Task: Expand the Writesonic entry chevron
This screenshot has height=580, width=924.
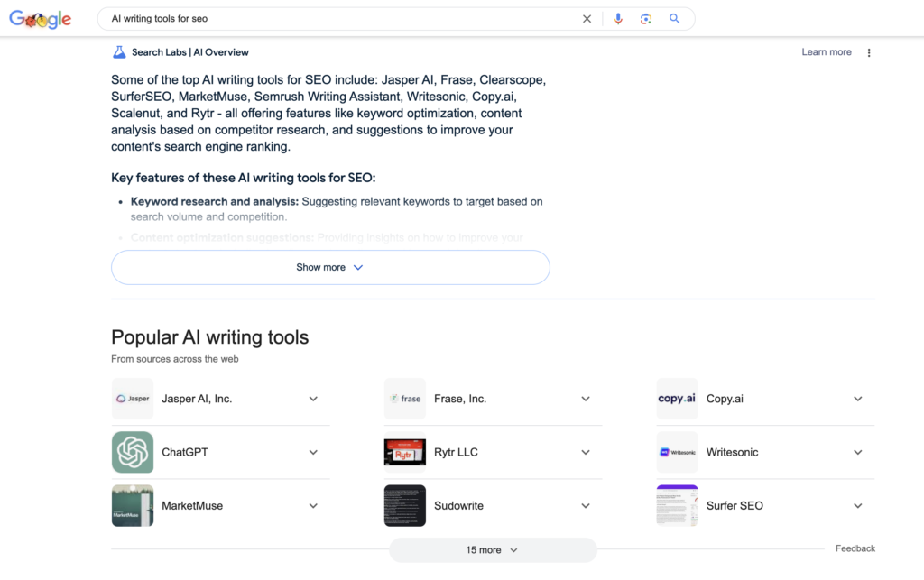Action: click(x=857, y=452)
